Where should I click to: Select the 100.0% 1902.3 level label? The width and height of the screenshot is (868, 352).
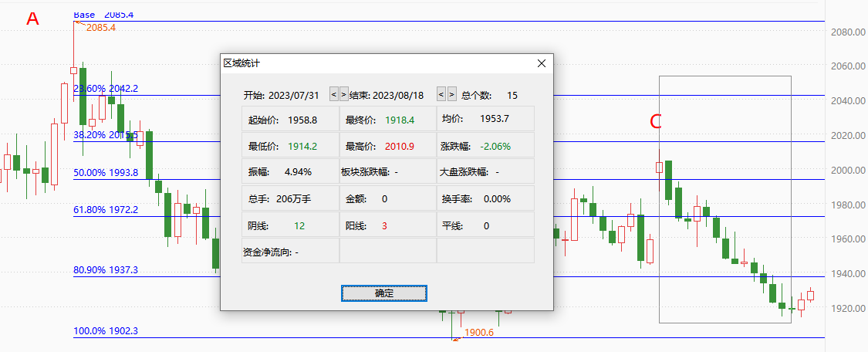(106, 331)
